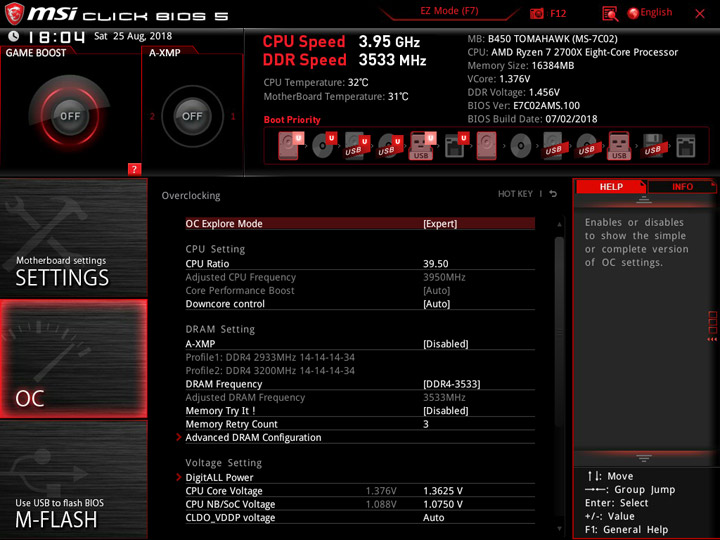Click the date Sat 25 Aug, 2018

click(133, 36)
